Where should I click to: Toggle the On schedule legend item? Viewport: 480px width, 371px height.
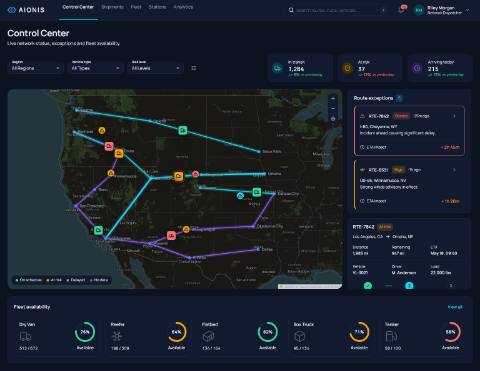click(x=29, y=280)
